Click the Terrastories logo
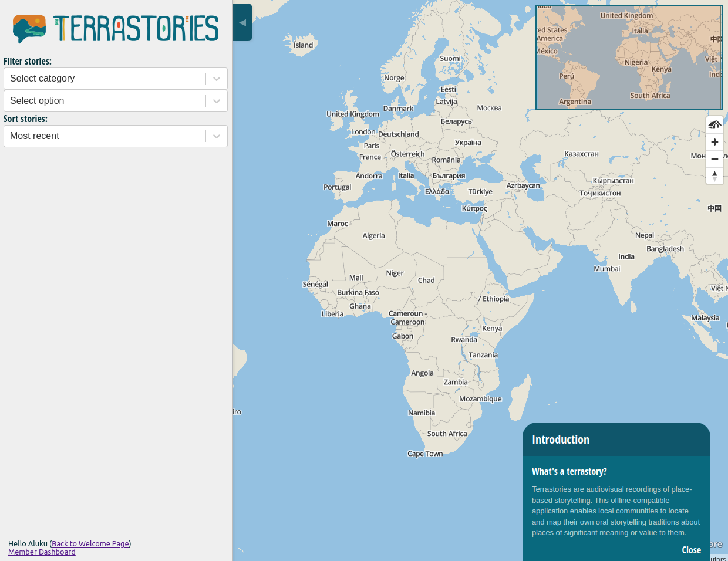The image size is (728, 561). [116, 29]
